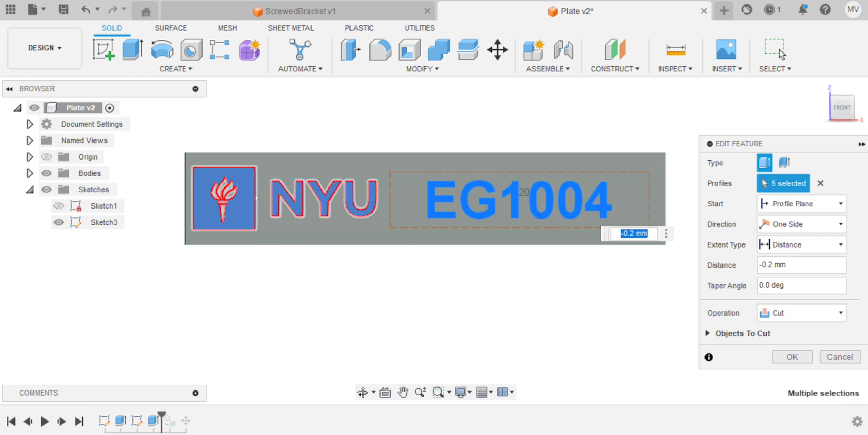Open the Create Form purple icon

click(249, 50)
